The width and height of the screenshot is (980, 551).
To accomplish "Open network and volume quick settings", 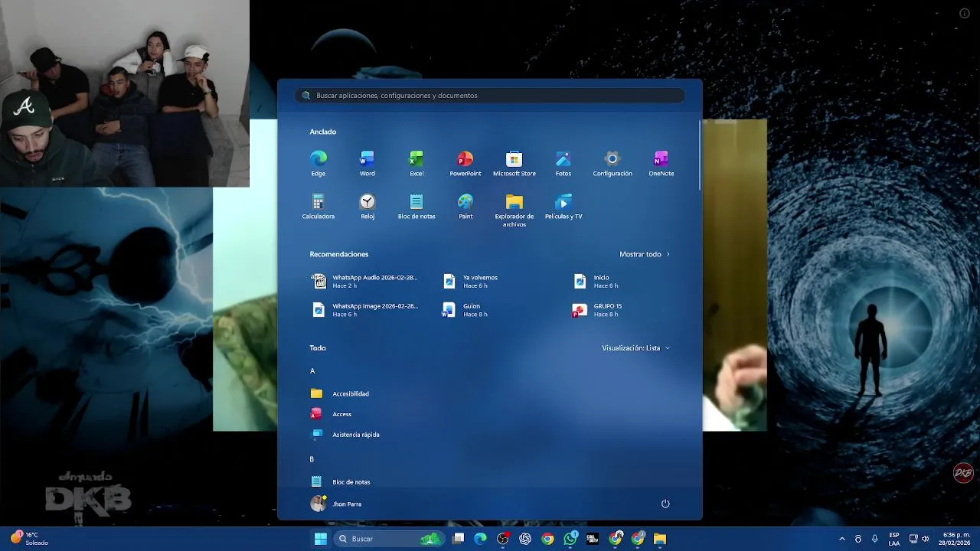I will click(919, 539).
